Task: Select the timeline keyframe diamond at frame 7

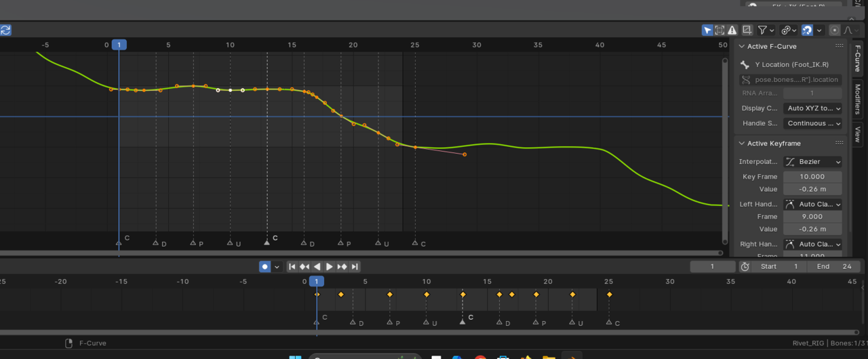Action: pos(390,294)
